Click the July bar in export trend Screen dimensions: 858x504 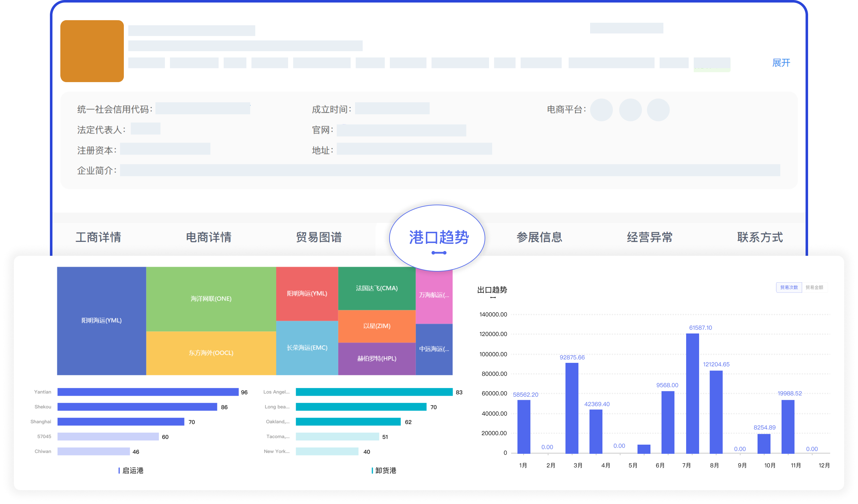692,393
